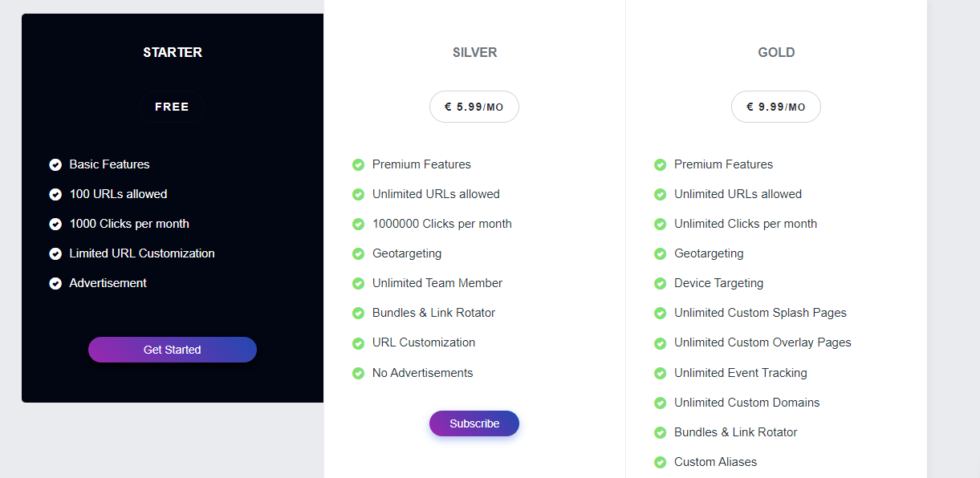
Task: Select the SILVER plan heading
Action: coord(474,52)
